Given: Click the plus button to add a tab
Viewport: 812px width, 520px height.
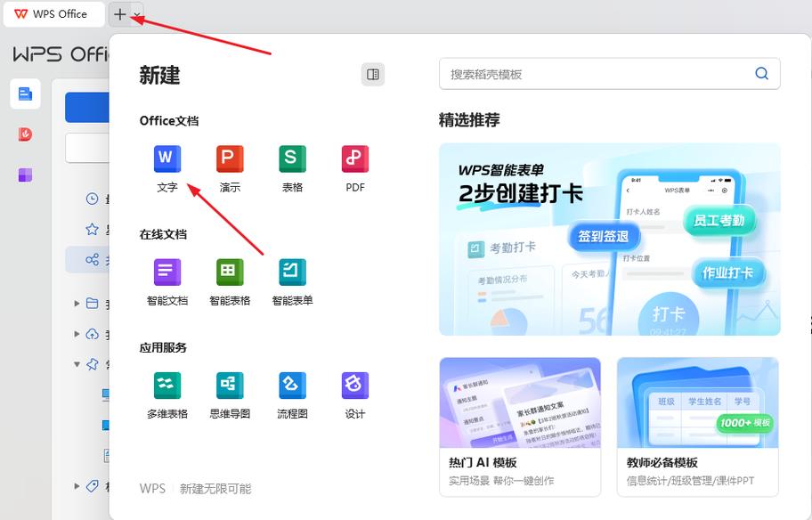Looking at the screenshot, I should (120, 14).
